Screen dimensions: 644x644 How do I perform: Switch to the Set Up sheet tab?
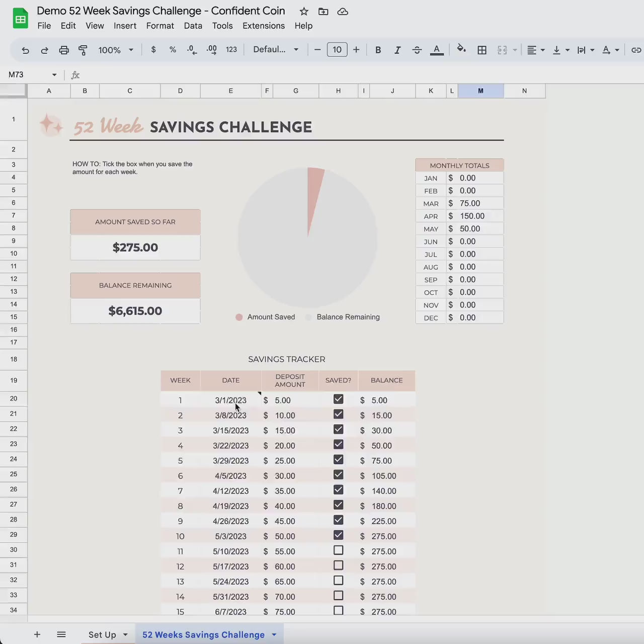point(102,634)
